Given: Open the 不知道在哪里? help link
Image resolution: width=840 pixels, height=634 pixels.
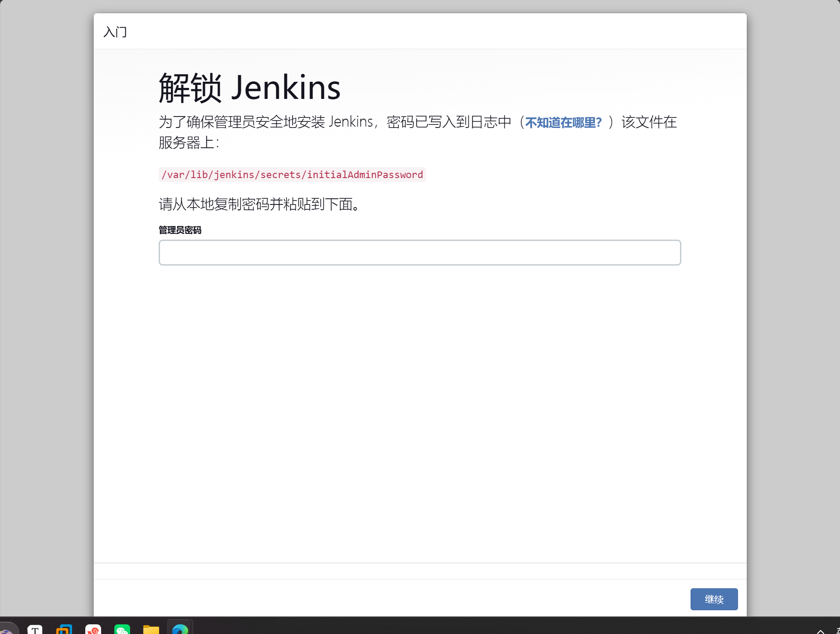Looking at the screenshot, I should 563,122.
